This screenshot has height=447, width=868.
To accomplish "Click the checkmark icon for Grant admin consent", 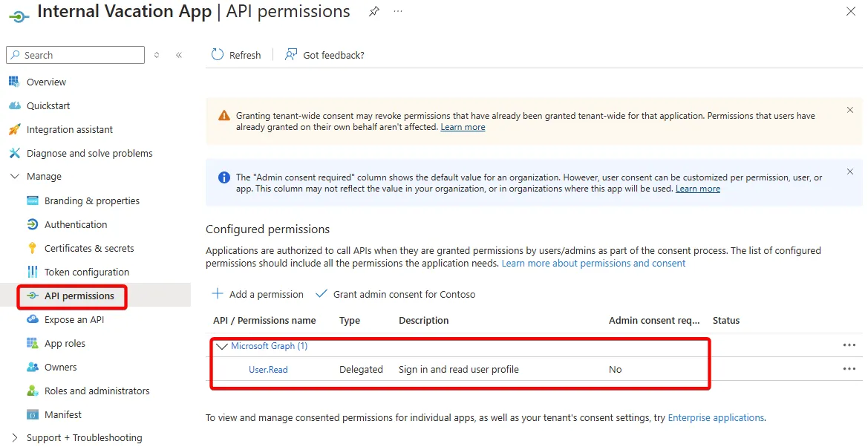I will (321, 293).
